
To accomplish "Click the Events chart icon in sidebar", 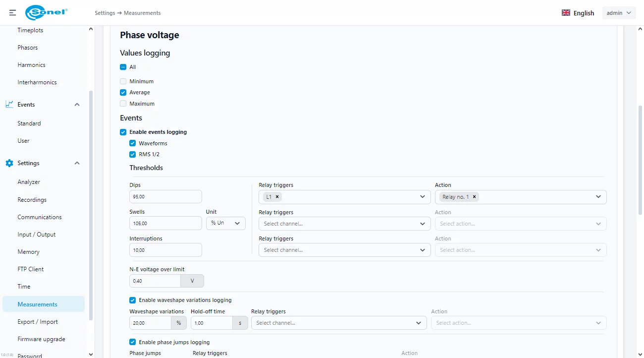I will pyautogui.click(x=9, y=105).
